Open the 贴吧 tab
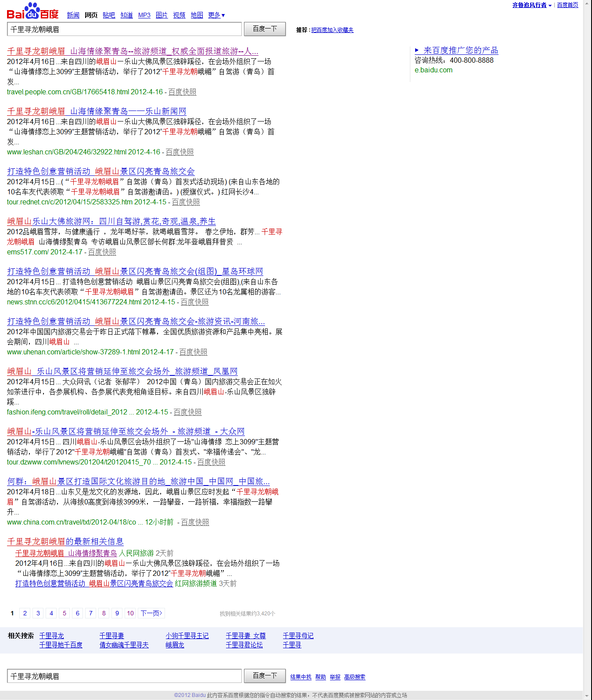 [109, 15]
